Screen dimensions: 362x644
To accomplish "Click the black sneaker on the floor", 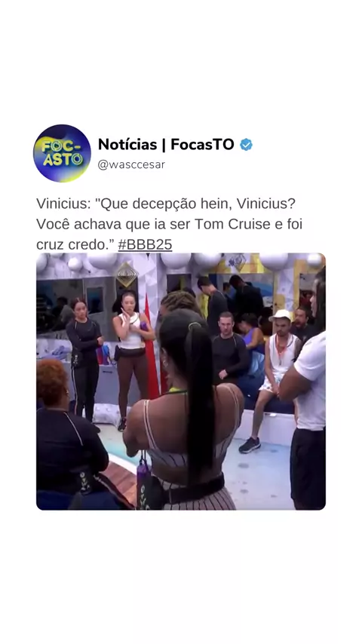I will tap(250, 445).
